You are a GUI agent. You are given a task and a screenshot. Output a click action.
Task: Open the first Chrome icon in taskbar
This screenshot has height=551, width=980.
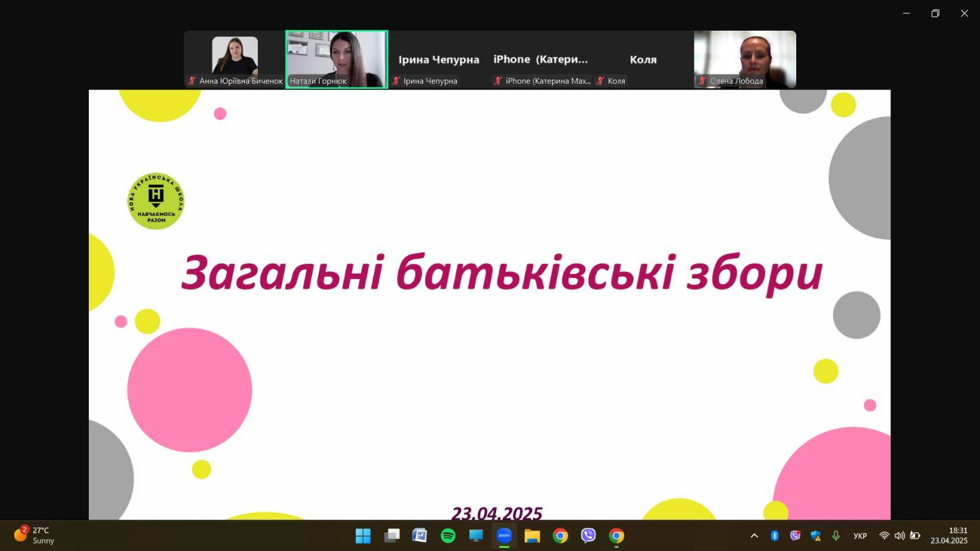tap(560, 536)
